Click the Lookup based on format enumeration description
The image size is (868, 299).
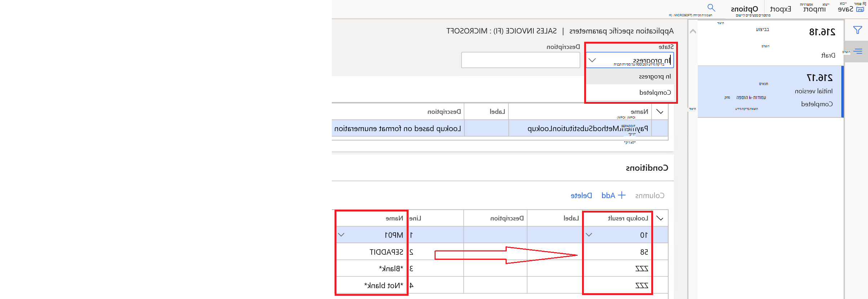tap(397, 129)
